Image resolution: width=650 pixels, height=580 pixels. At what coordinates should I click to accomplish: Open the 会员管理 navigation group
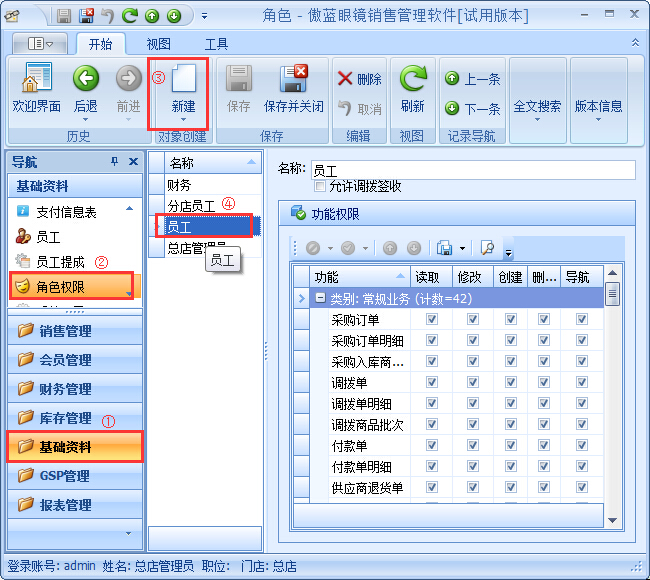coord(75,360)
